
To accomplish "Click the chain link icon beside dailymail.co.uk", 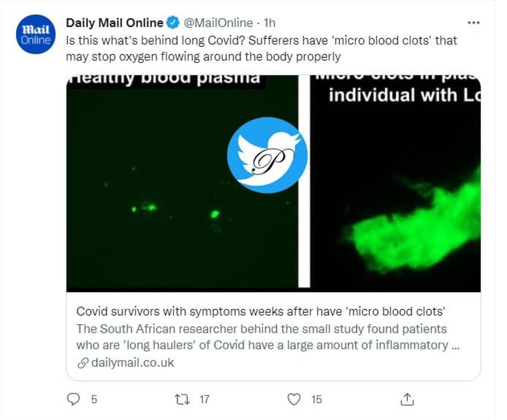I will pos(83,363).
